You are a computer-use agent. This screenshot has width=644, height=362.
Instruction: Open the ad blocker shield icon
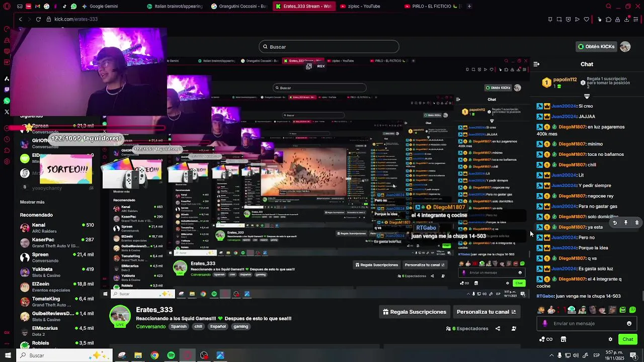568,19
